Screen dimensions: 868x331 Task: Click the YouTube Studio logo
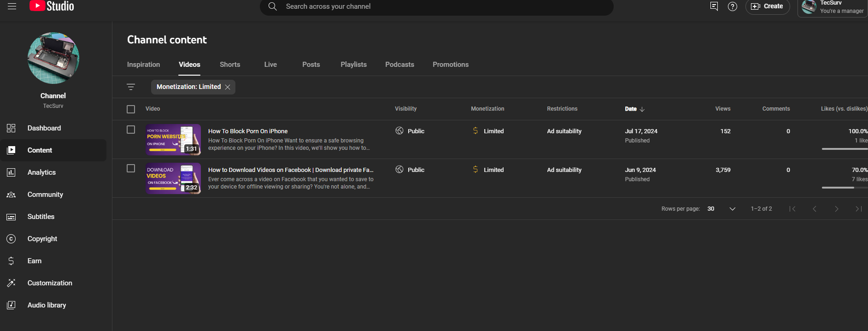pos(52,6)
